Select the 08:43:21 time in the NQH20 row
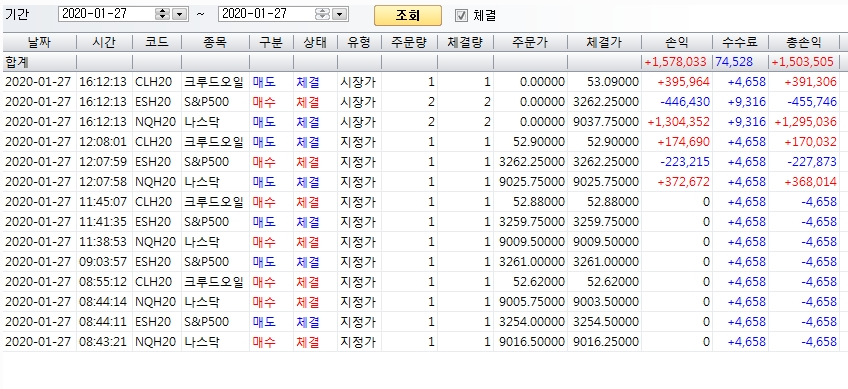Screen dimensions: 848x389 [103, 342]
